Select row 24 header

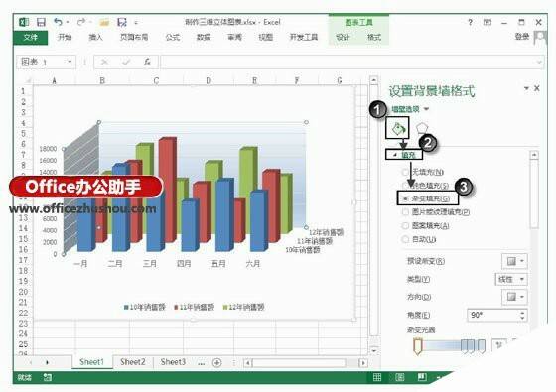point(23,333)
